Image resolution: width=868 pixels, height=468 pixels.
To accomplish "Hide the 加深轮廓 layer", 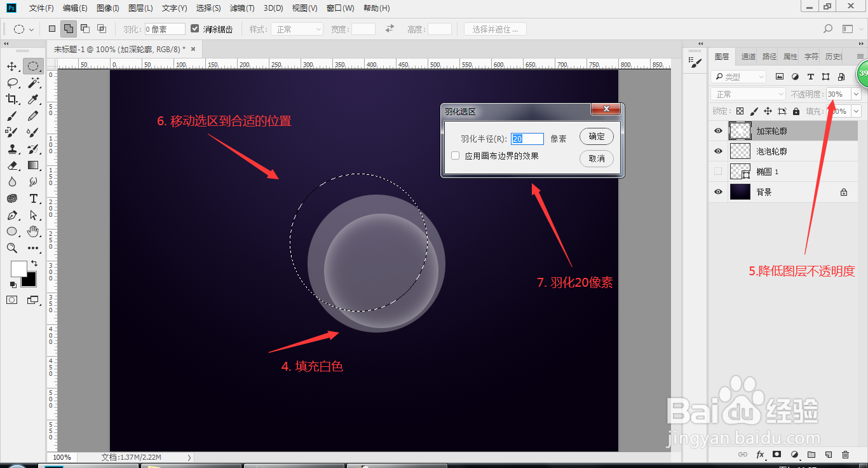I will click(x=718, y=131).
